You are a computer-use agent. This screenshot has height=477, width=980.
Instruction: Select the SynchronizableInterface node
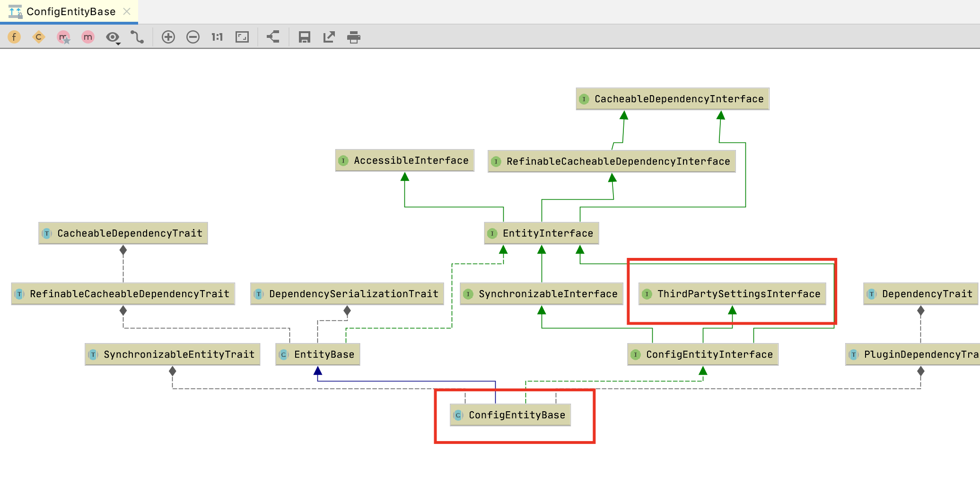(542, 294)
